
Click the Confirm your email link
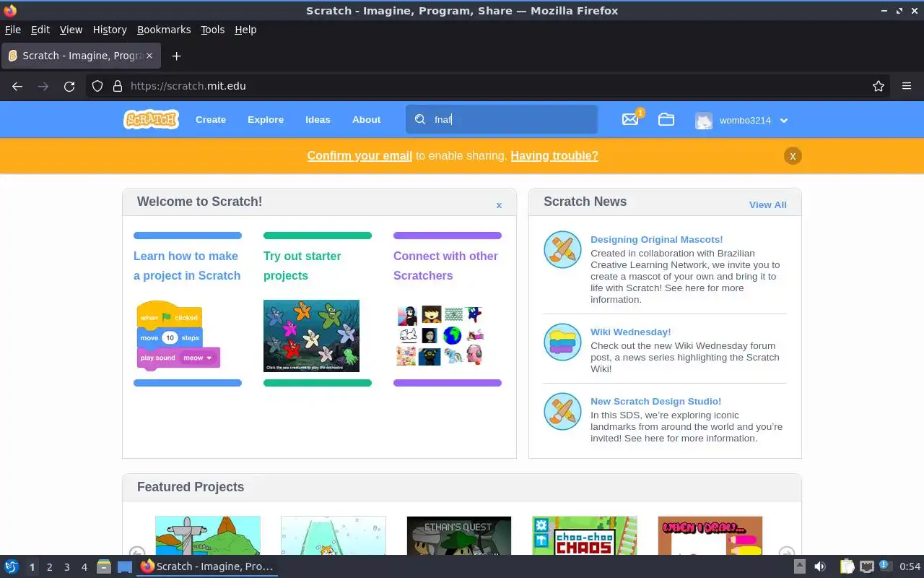pyautogui.click(x=359, y=155)
